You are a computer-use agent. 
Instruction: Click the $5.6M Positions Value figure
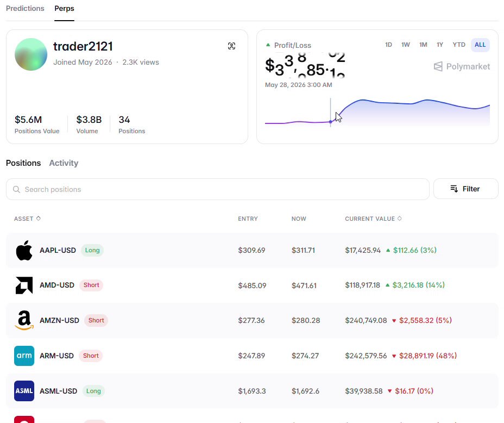(28, 120)
